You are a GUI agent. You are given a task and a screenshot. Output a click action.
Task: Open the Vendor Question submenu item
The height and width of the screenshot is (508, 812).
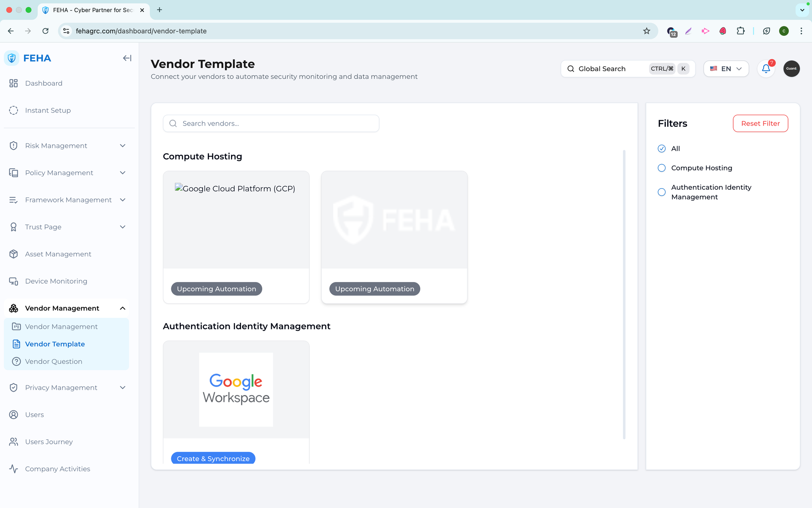pyautogui.click(x=53, y=361)
